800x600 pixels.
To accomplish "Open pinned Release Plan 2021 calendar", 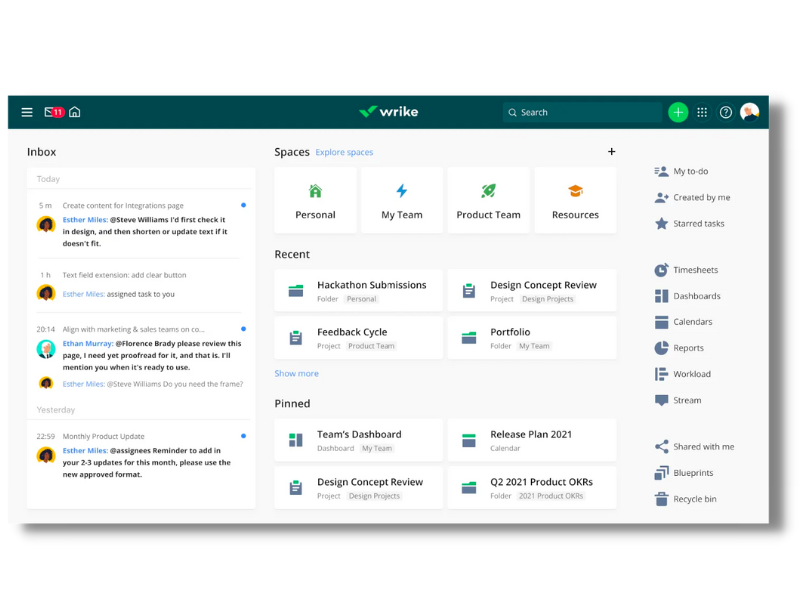I will coord(532,440).
